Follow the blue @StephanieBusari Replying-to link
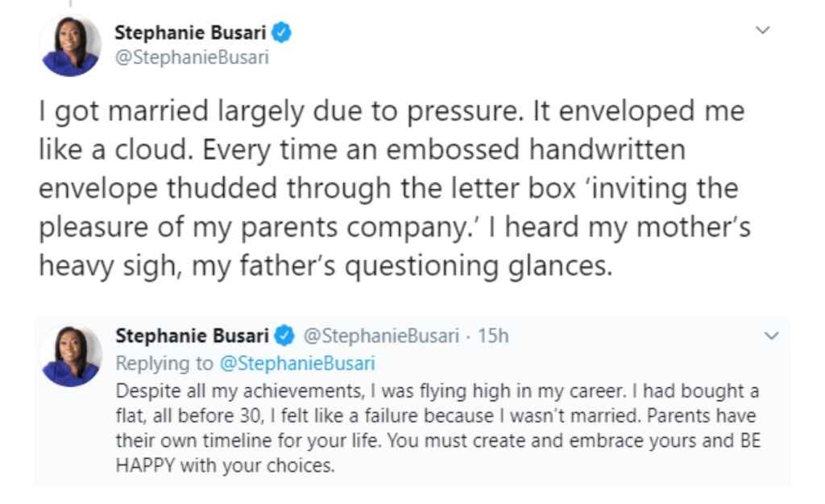The height and width of the screenshot is (504, 825). (x=297, y=363)
